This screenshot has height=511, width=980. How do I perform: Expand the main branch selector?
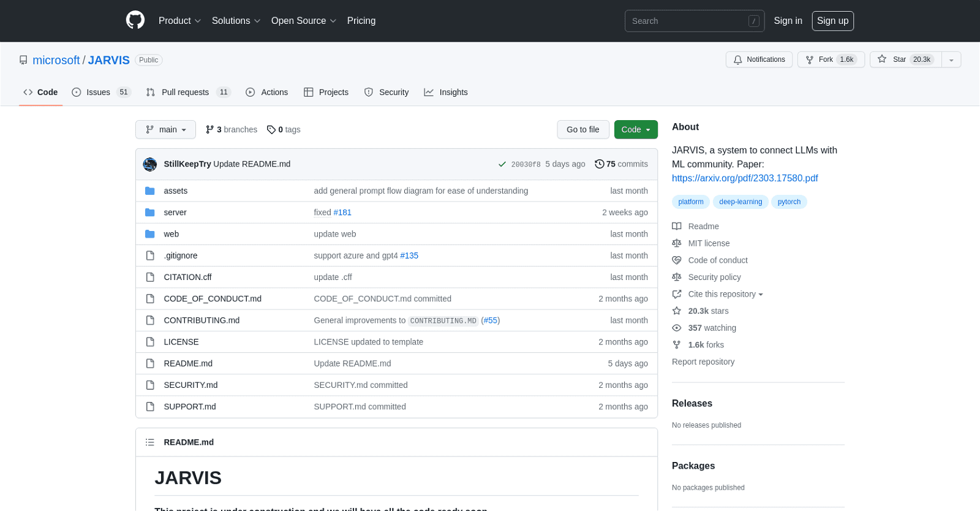pyautogui.click(x=165, y=130)
